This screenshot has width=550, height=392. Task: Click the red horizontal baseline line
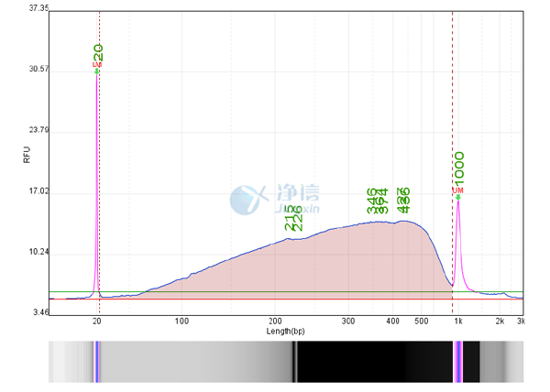coord(275,299)
